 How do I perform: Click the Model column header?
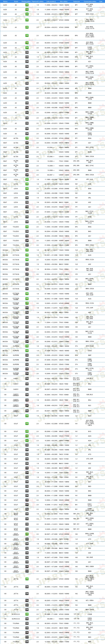point(16,1)
